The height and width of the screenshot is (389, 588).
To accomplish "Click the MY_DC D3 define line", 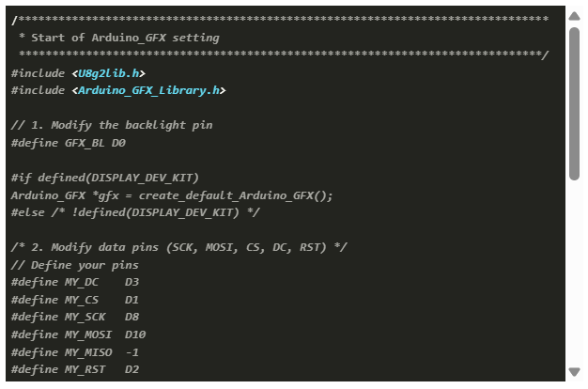I will coord(75,282).
